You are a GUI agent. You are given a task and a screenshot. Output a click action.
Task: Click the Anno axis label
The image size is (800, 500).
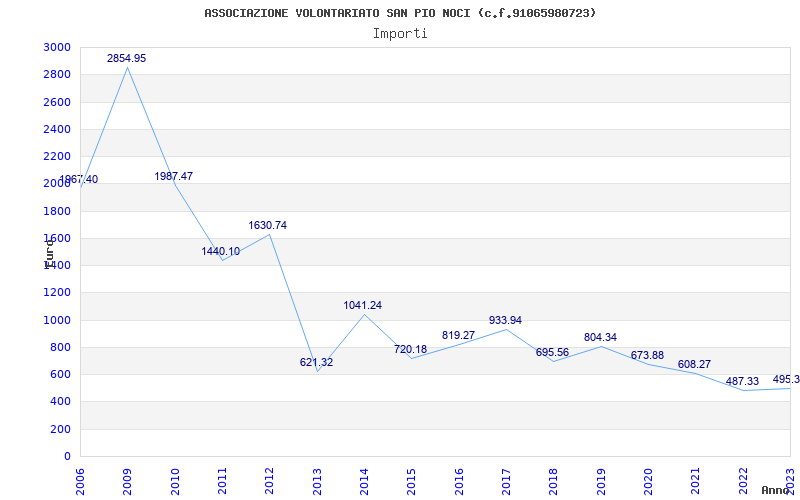tap(776, 490)
